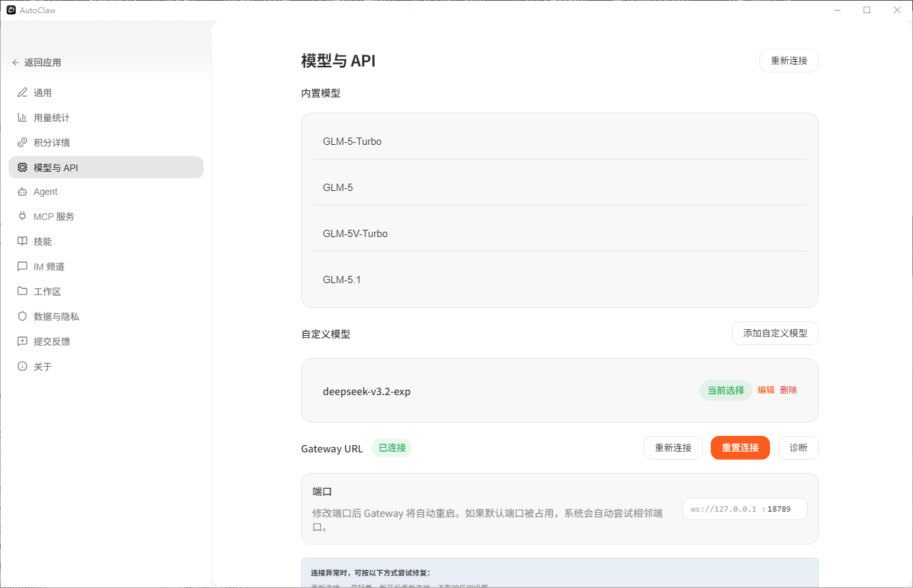Click the pencil icon beside 通用

(22, 93)
